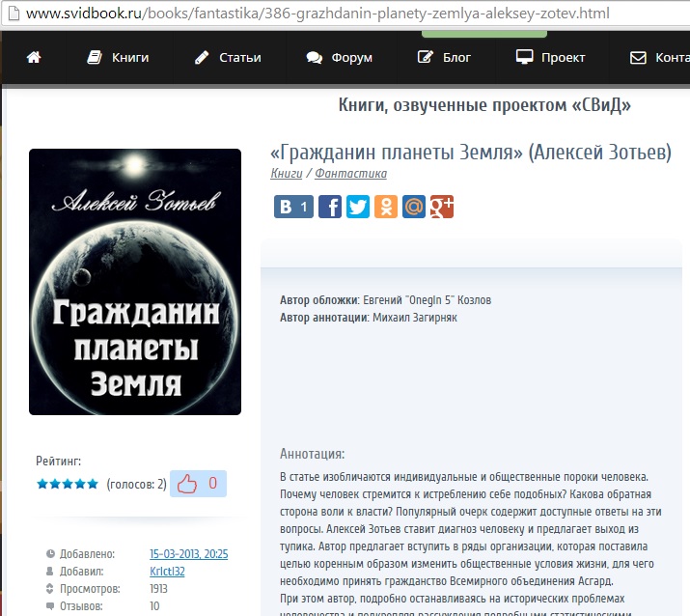
Task: Click the book cover image
Action: (135, 282)
